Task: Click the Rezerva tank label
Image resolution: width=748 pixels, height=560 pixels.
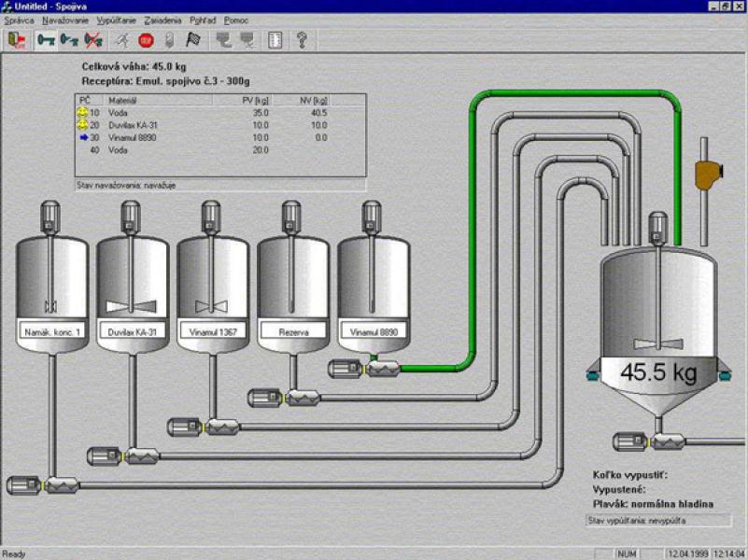Action: [293, 332]
